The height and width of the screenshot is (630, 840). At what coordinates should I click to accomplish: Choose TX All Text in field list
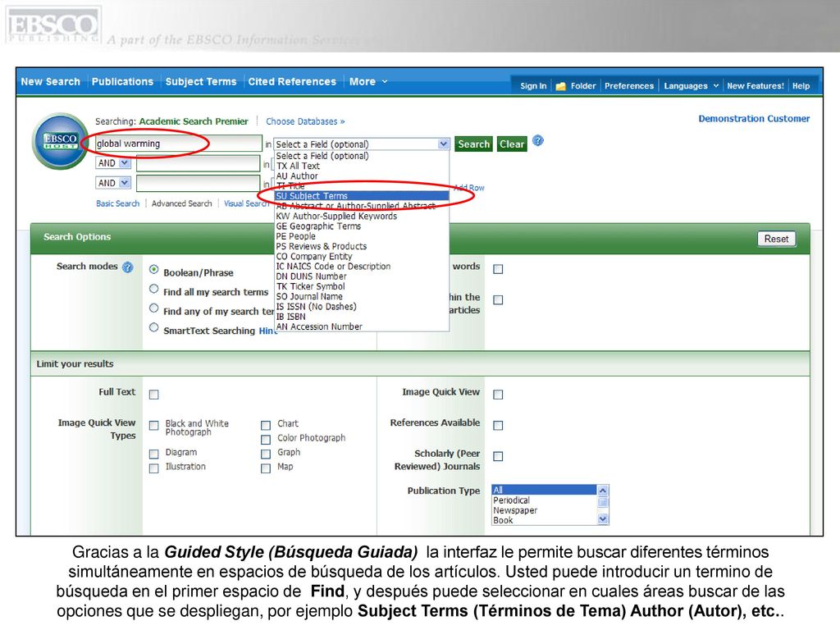(362, 166)
